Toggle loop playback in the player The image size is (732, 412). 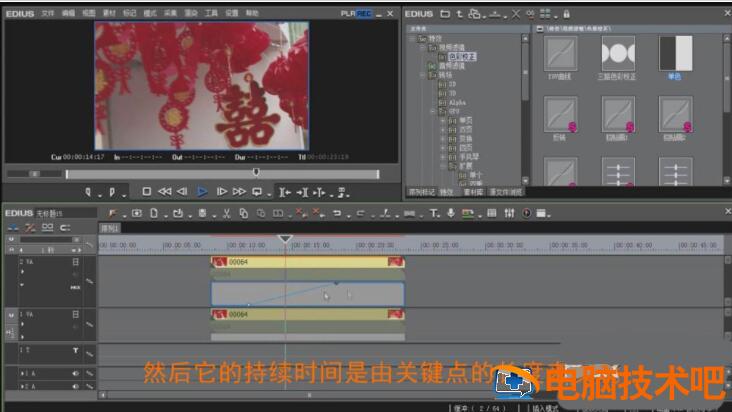tap(257, 191)
